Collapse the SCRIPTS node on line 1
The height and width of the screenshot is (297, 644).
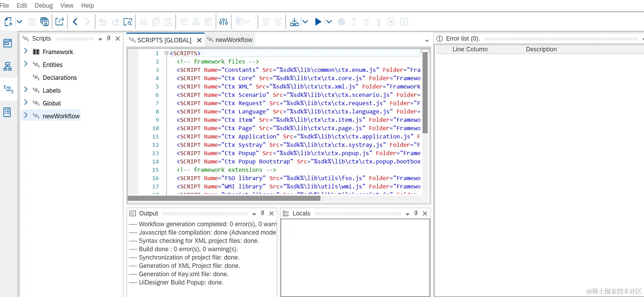pyautogui.click(x=166, y=53)
